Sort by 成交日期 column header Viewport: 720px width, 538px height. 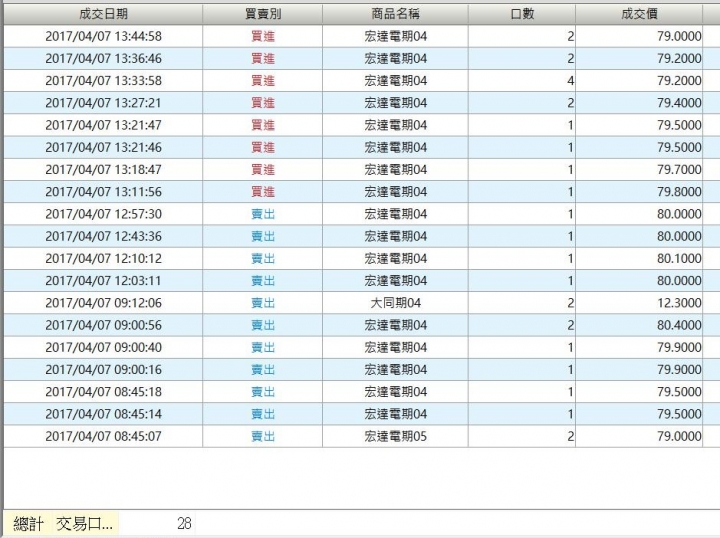(x=103, y=14)
